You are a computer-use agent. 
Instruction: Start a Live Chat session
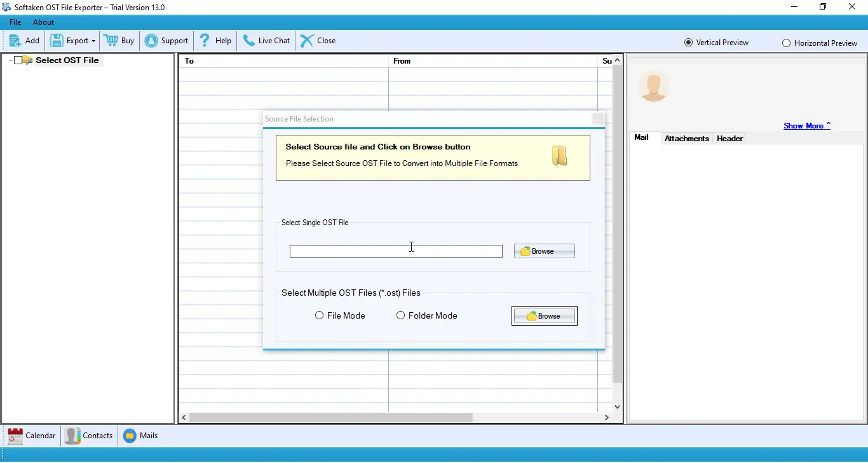tap(250, 40)
